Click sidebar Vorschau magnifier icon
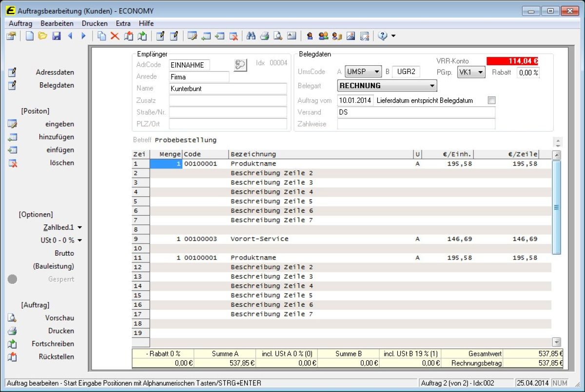Viewport: 585px width, 392px height. [12, 318]
